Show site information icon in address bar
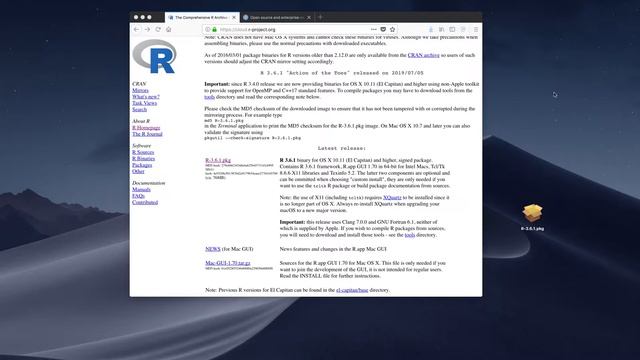The image size is (640, 360). (x=208, y=29)
